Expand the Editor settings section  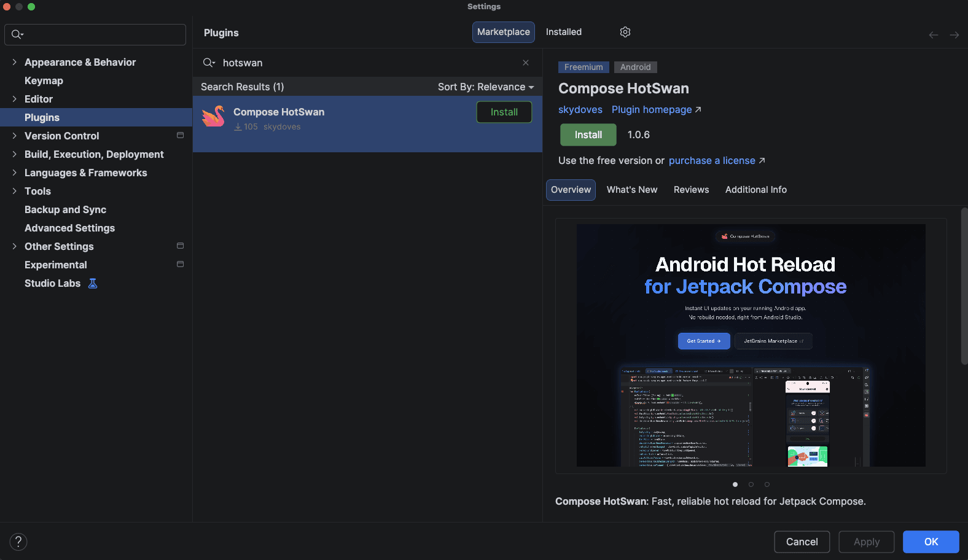tap(14, 99)
